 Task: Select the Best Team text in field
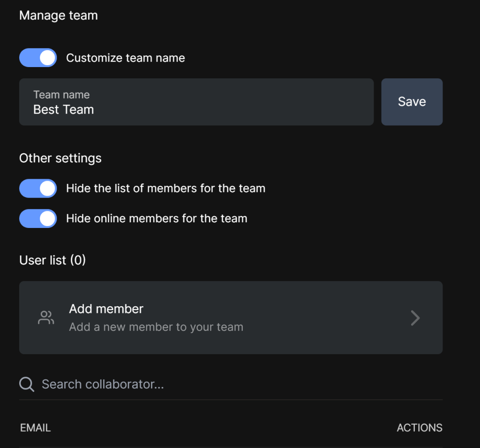click(63, 110)
